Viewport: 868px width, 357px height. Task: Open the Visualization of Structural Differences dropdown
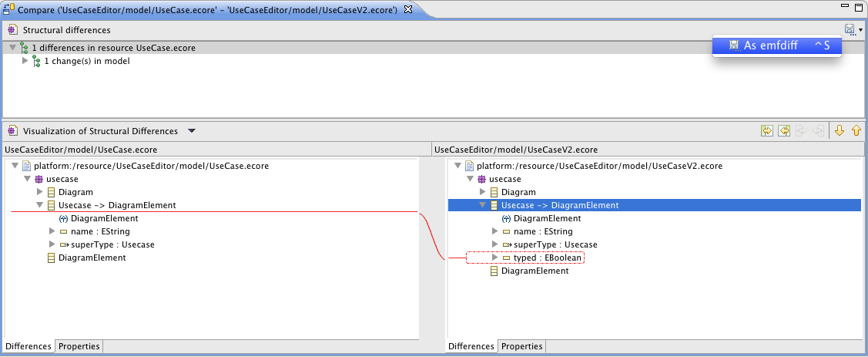point(192,131)
